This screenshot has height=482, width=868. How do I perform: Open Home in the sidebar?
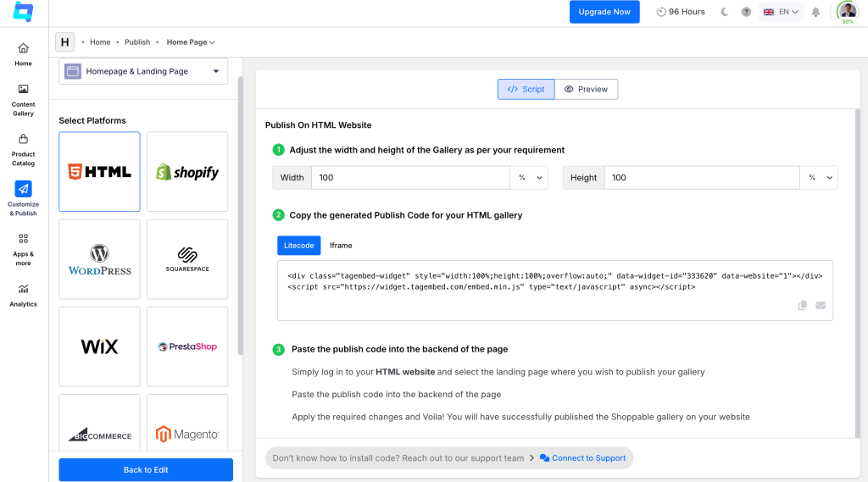[23, 55]
